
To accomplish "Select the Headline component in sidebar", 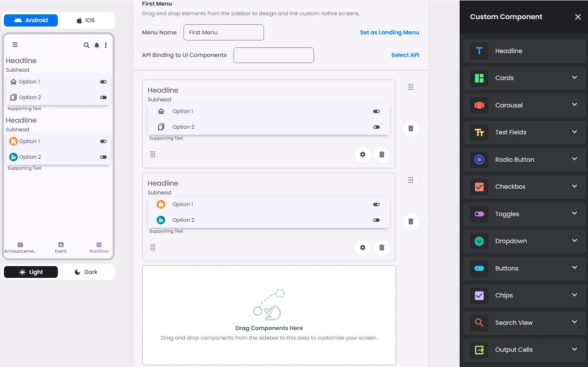I will click(525, 51).
